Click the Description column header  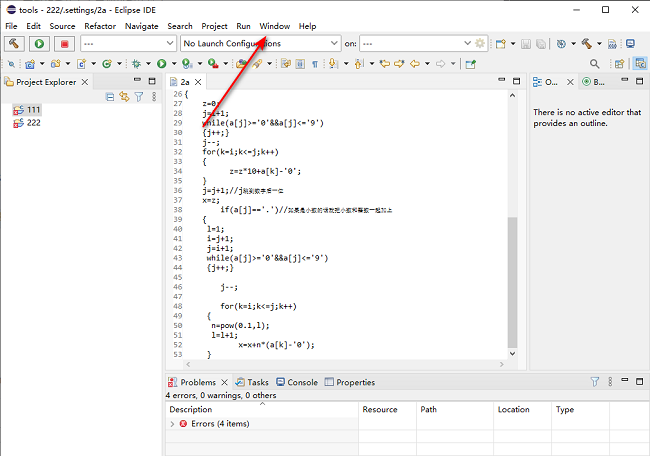pos(190,409)
